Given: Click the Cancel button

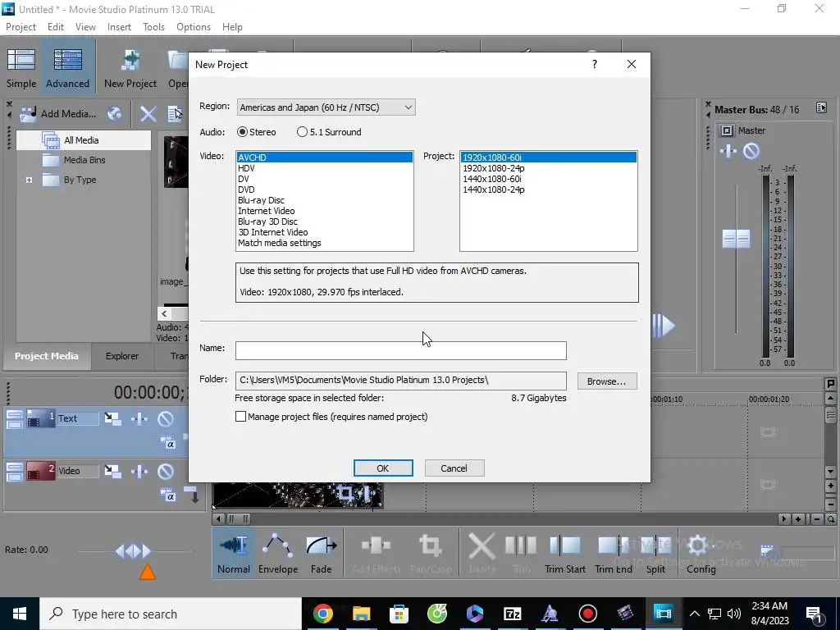Looking at the screenshot, I should point(454,468).
